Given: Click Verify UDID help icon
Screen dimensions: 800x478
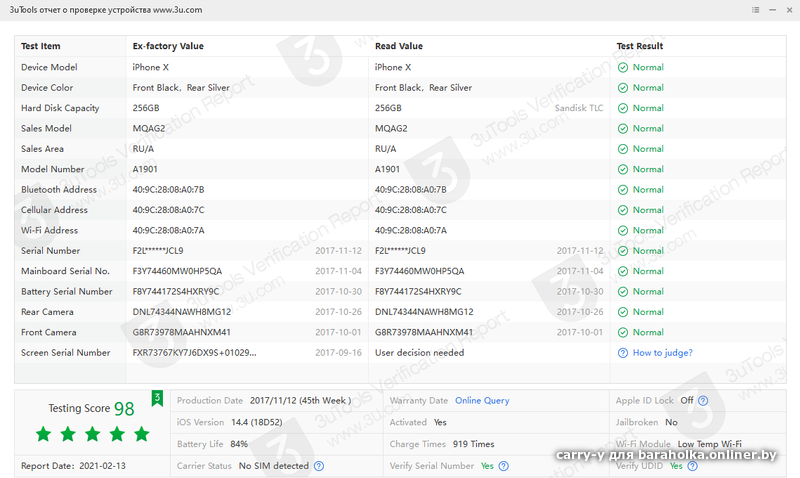Looking at the screenshot, I should click(692, 466).
